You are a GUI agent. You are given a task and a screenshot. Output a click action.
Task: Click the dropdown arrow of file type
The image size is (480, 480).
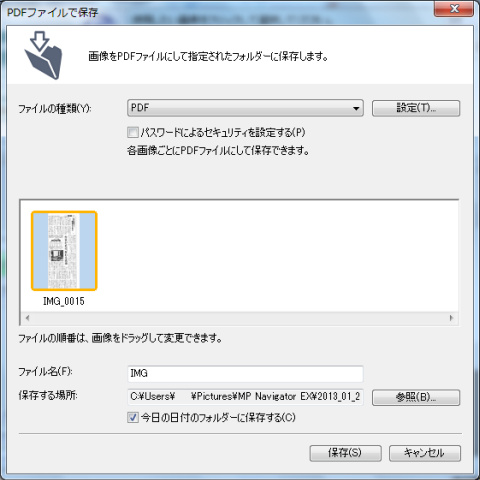(x=356, y=108)
